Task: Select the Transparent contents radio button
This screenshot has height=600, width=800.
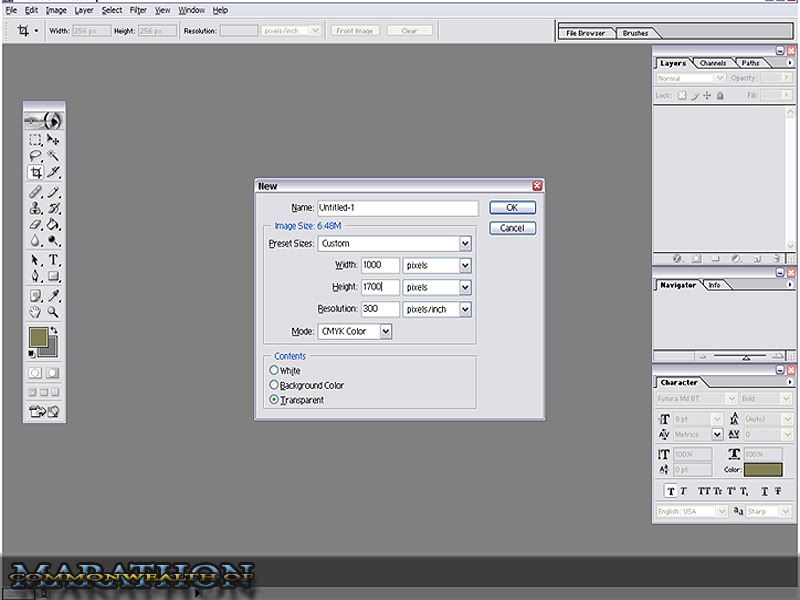Action: click(x=275, y=400)
